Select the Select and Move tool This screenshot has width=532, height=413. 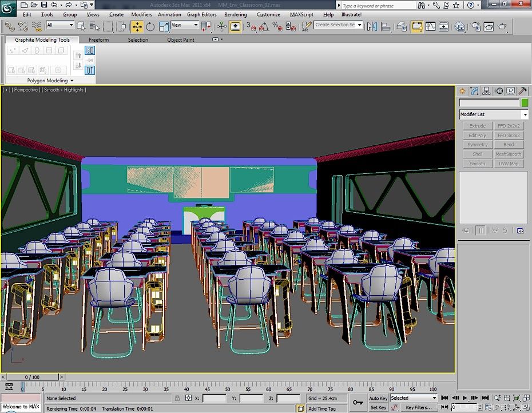[137, 26]
